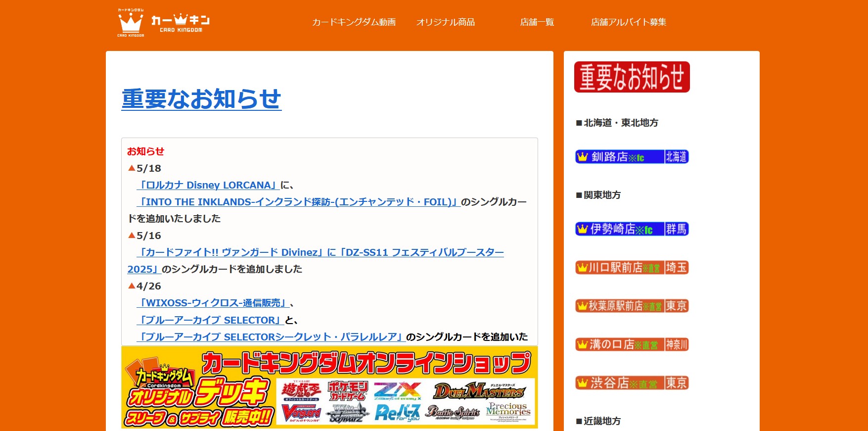Click ■北海道・東北地方 region heading

click(x=617, y=123)
